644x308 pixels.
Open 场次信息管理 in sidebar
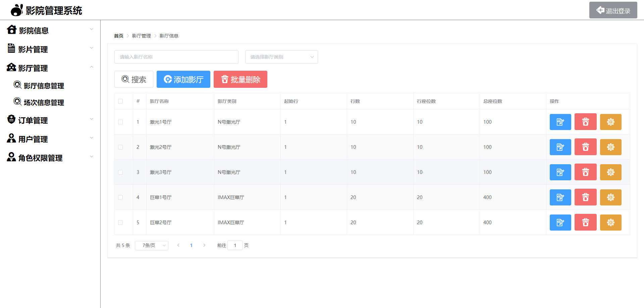tap(44, 103)
